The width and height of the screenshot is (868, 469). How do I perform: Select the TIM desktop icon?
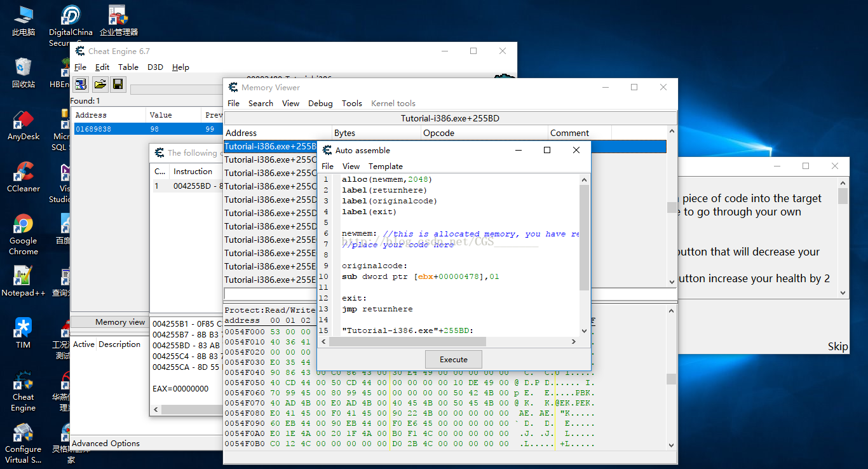click(24, 329)
